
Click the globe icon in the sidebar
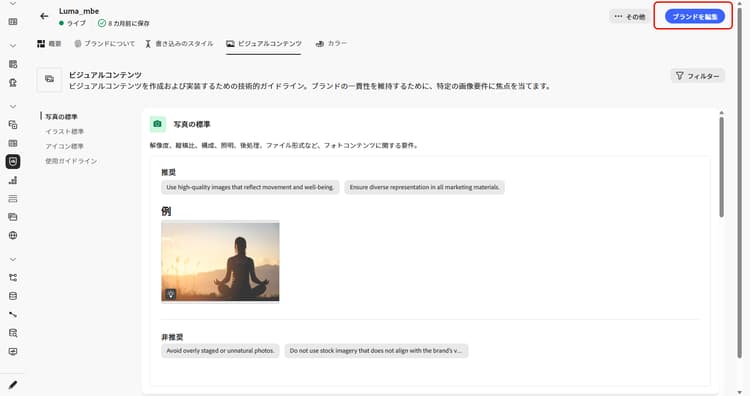point(13,235)
